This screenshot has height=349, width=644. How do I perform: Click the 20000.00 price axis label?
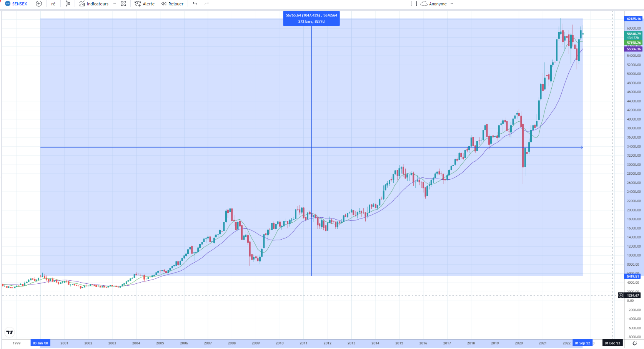pyautogui.click(x=634, y=210)
